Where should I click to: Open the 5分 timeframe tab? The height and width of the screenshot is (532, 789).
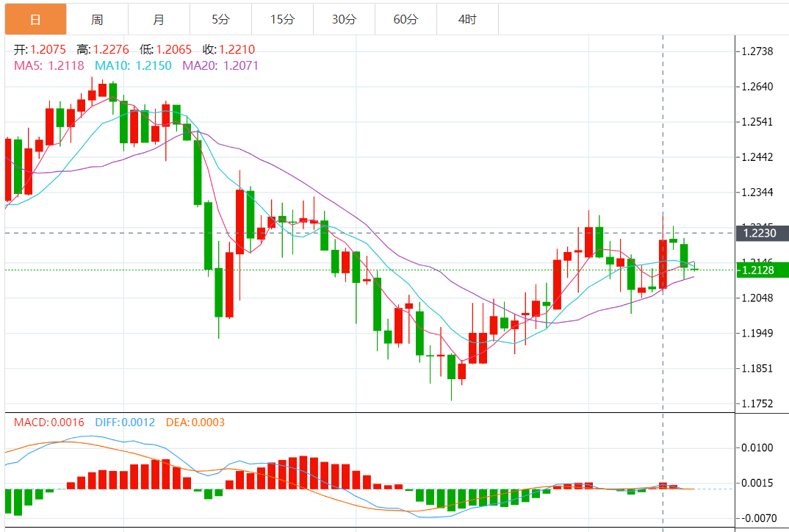pos(220,20)
